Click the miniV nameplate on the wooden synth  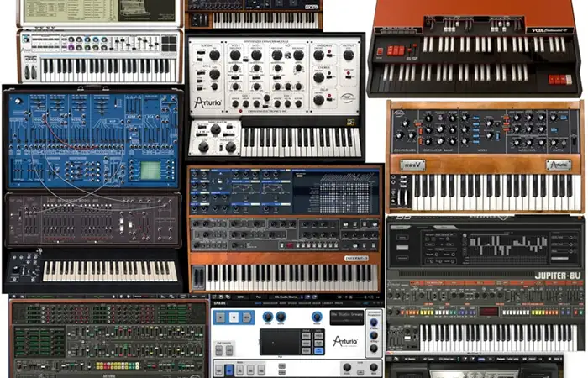click(412, 165)
